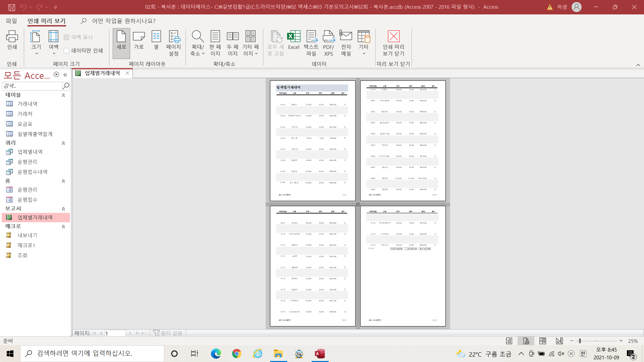Switch to 두 페이지 view

coord(232,43)
